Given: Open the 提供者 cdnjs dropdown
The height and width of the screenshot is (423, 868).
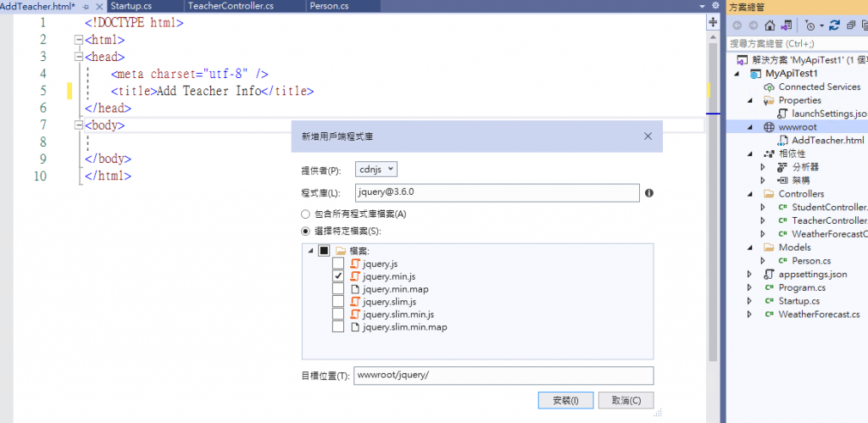Looking at the screenshot, I should click(376, 170).
